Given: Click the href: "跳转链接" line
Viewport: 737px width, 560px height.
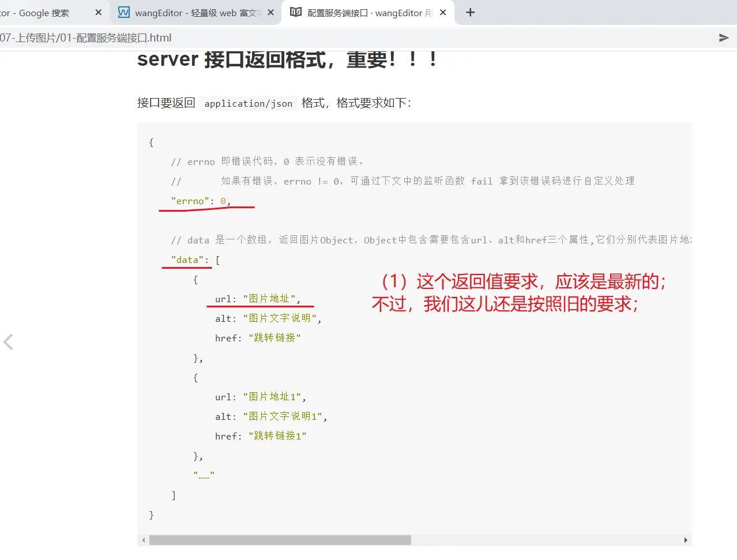Looking at the screenshot, I should click(258, 338).
